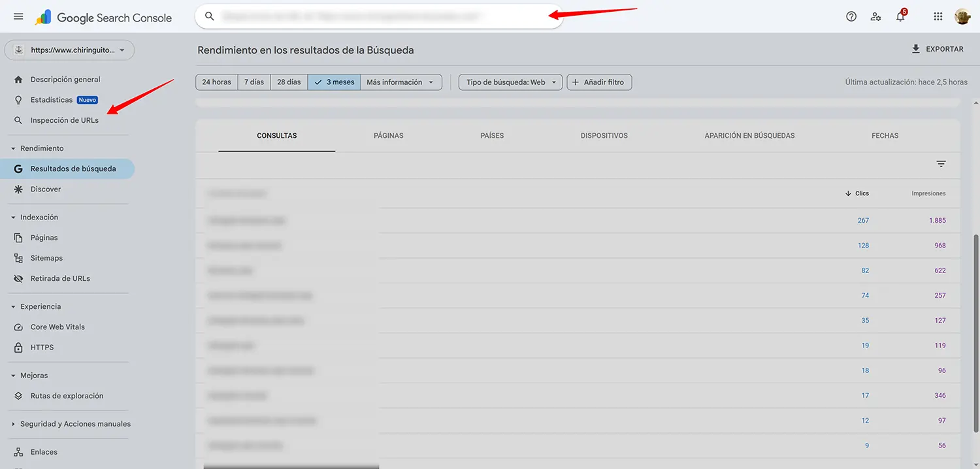Open Core Web Vitals via its gauge icon

(18, 327)
